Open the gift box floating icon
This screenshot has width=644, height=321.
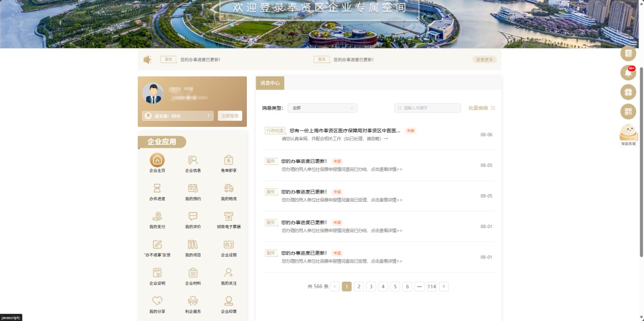(x=628, y=92)
